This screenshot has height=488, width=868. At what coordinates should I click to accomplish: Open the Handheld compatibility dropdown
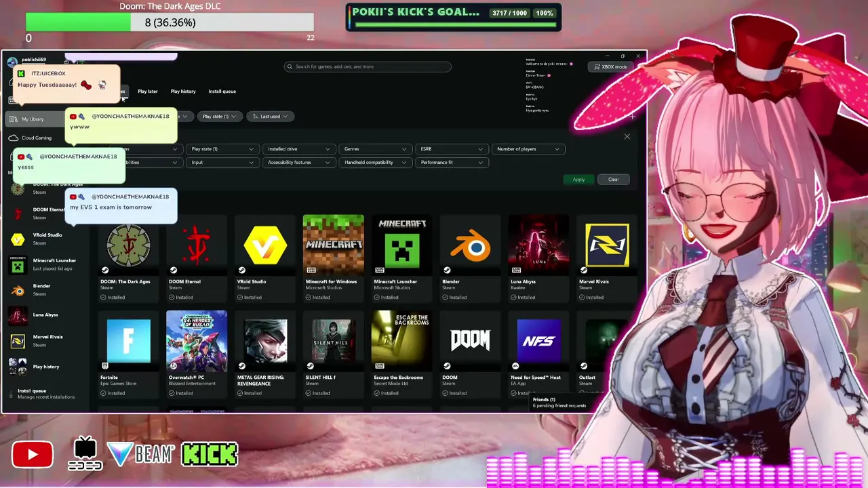click(x=375, y=163)
